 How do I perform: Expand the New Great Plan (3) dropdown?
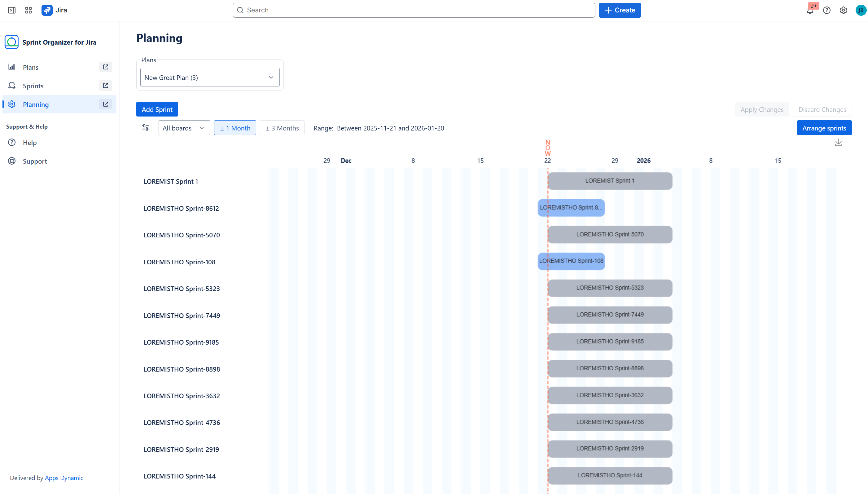210,77
